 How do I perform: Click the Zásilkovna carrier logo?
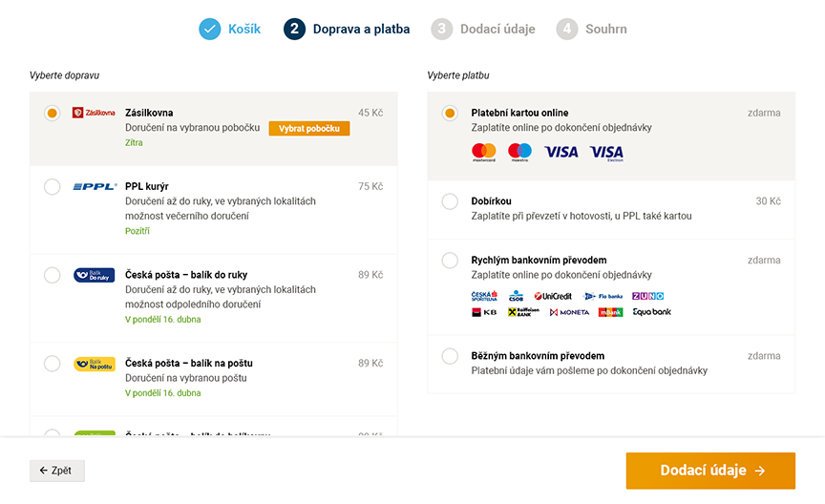point(94,113)
